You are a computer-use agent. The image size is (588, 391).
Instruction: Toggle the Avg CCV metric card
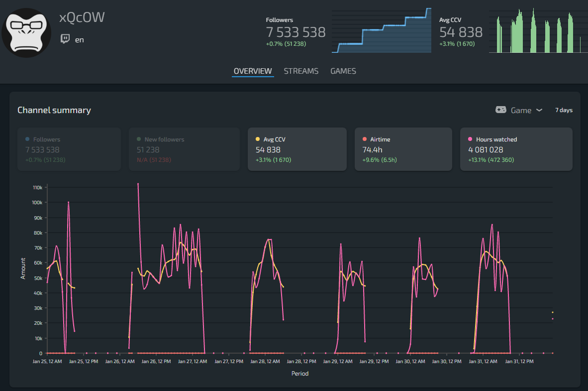coord(297,149)
